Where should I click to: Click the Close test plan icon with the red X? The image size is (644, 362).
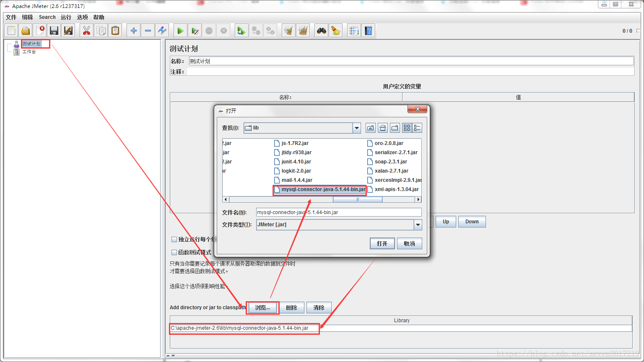click(x=40, y=31)
